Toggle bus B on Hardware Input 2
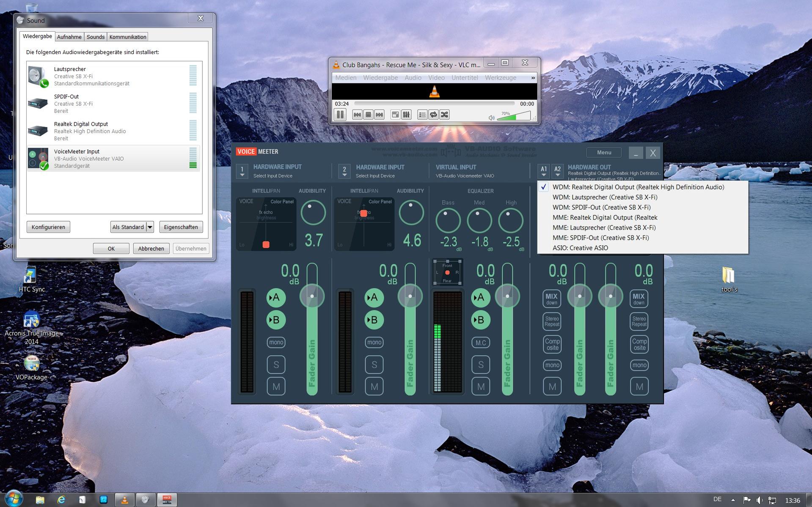 [374, 320]
